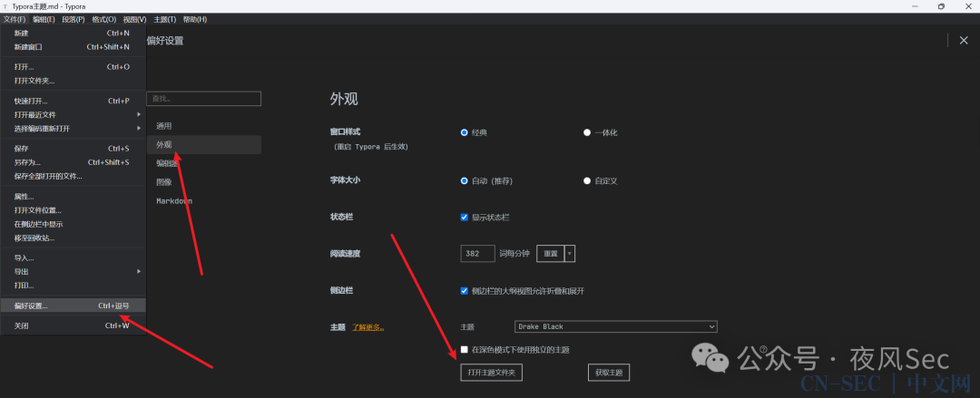Choose 打印... from the file menu

tap(73, 286)
